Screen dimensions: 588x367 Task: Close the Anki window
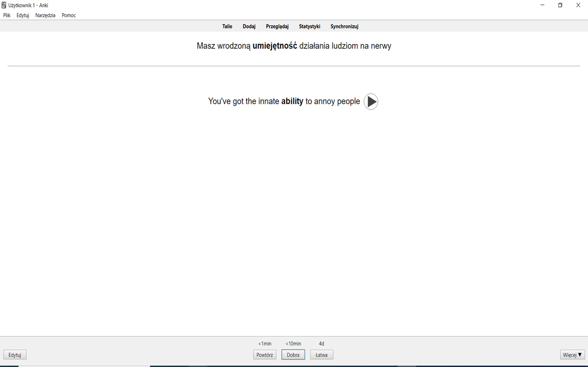tap(578, 5)
